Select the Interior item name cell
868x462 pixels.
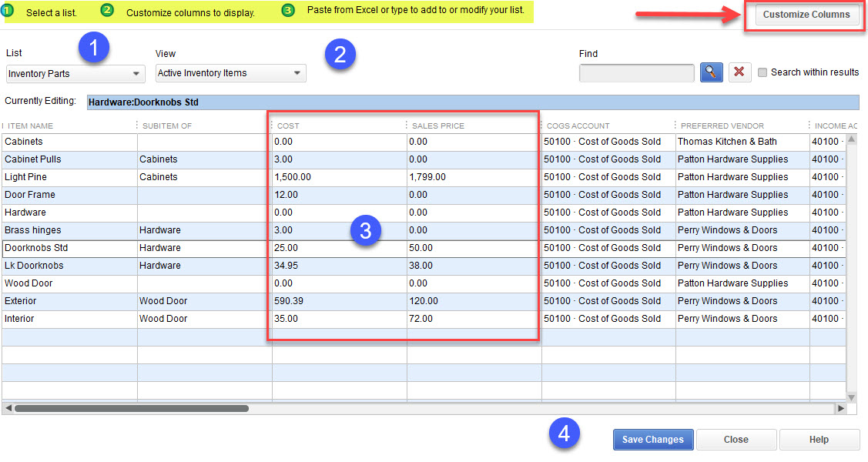(x=70, y=319)
